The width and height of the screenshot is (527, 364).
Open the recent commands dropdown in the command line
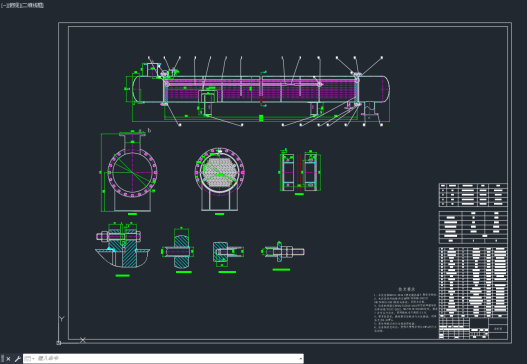pyautogui.click(x=30, y=359)
